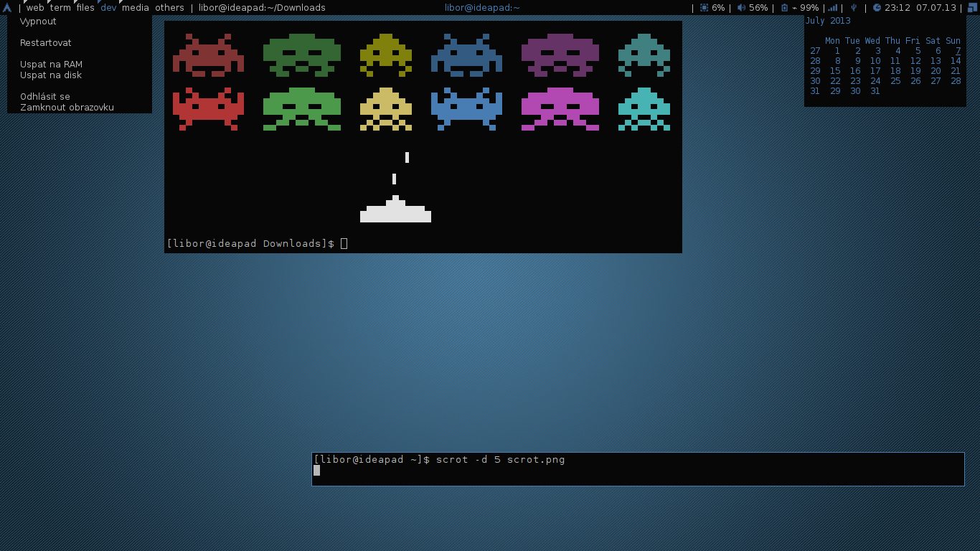Click the Fri column header in calendar
The image size is (980, 551).
[x=913, y=41]
